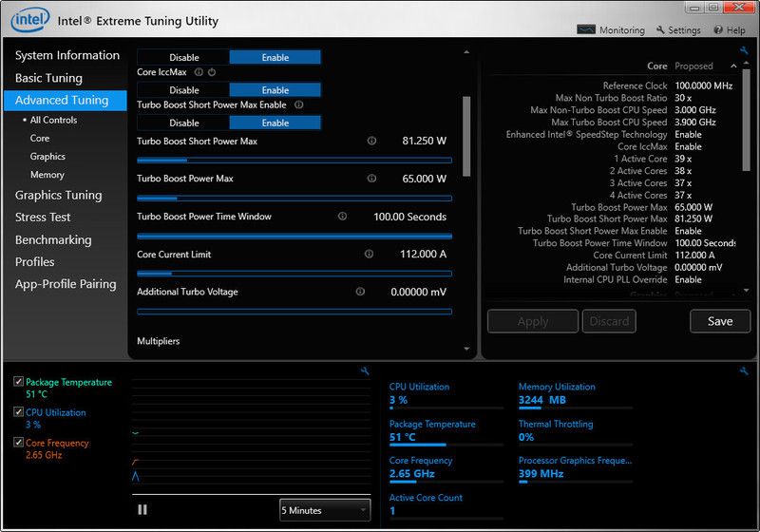
Task: Click the Discard button
Action: tap(609, 321)
